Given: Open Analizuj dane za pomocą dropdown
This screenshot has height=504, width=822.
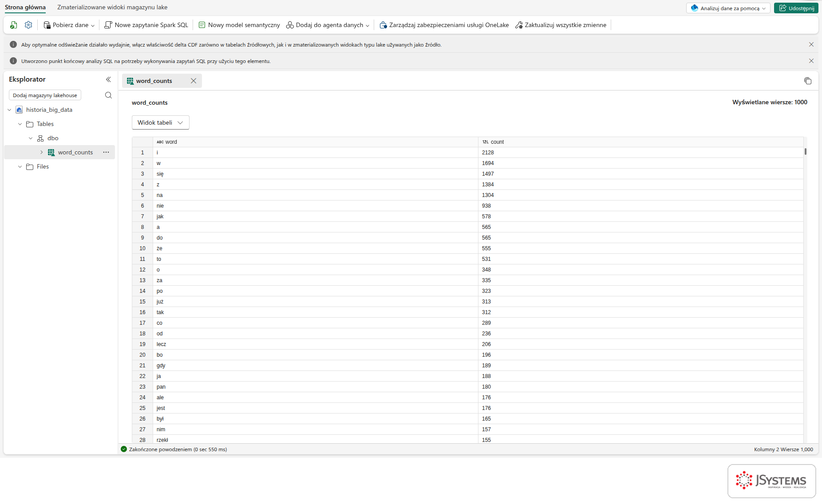Looking at the screenshot, I should [x=728, y=8].
